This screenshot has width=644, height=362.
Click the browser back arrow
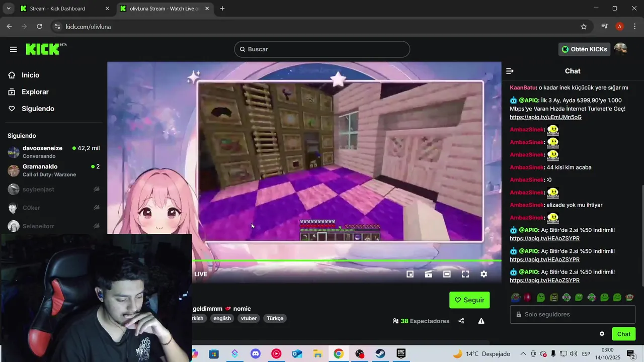tap(9, 27)
